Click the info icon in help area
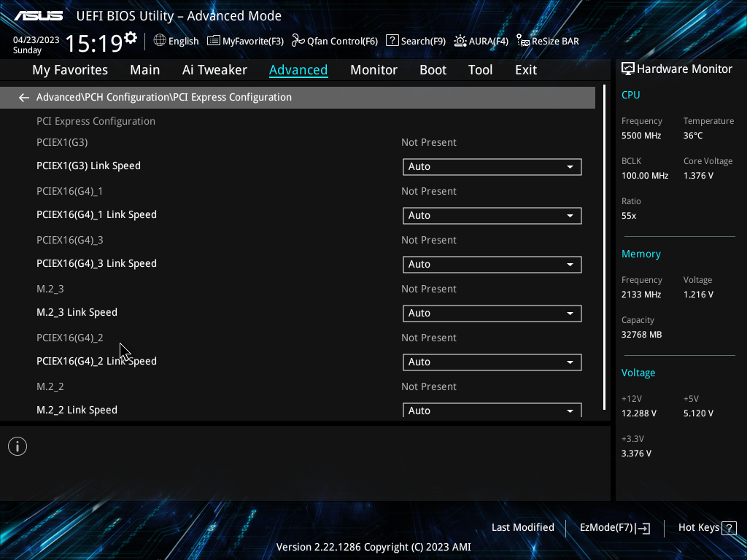The width and height of the screenshot is (747, 560). pyautogui.click(x=18, y=446)
